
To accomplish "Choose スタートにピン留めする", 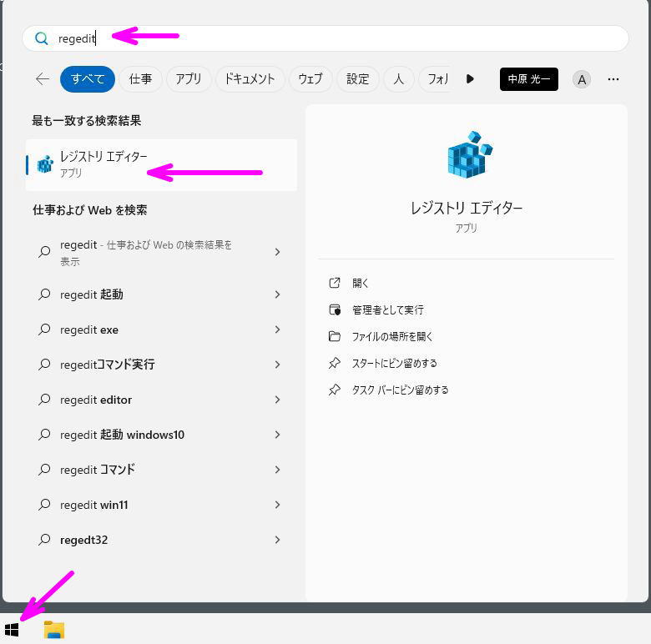I will click(x=395, y=363).
